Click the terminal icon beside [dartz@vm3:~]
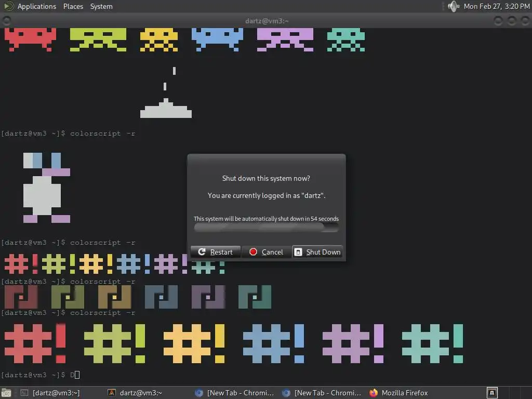 [24, 393]
